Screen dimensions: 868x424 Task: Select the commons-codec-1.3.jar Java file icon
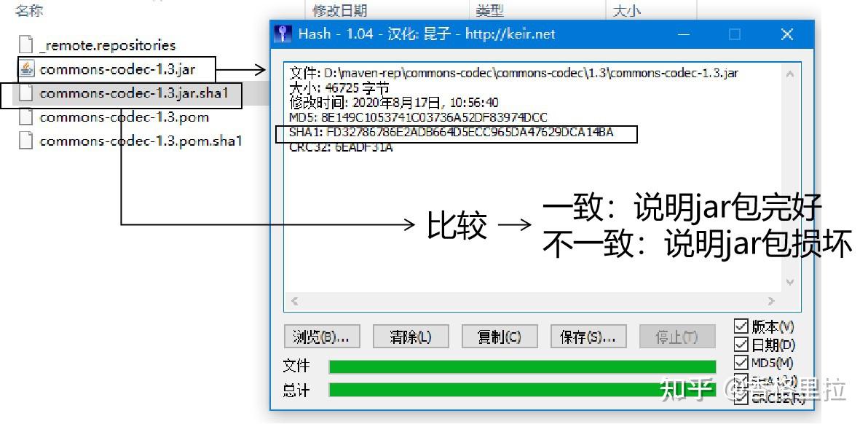26,69
